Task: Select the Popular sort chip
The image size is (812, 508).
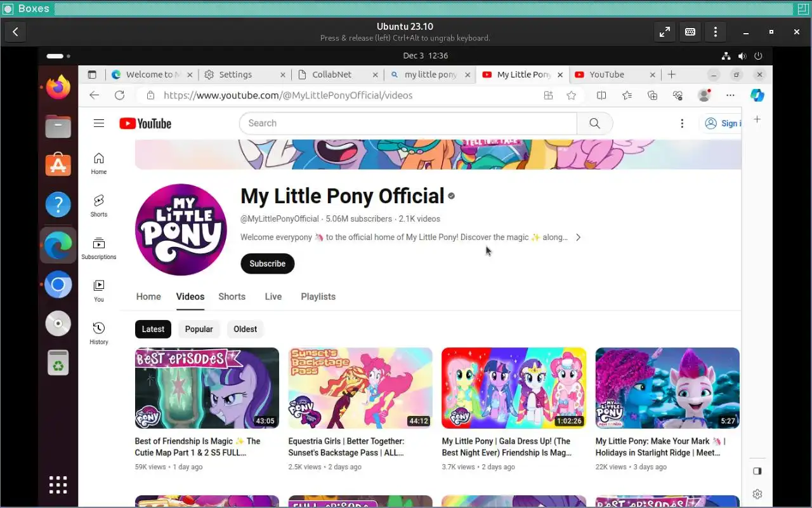Action: pyautogui.click(x=199, y=329)
